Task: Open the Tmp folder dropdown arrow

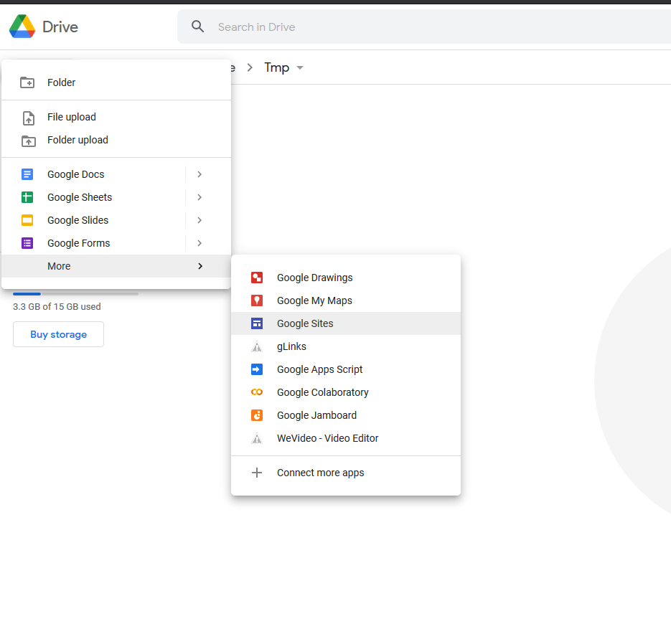Action: (300, 67)
